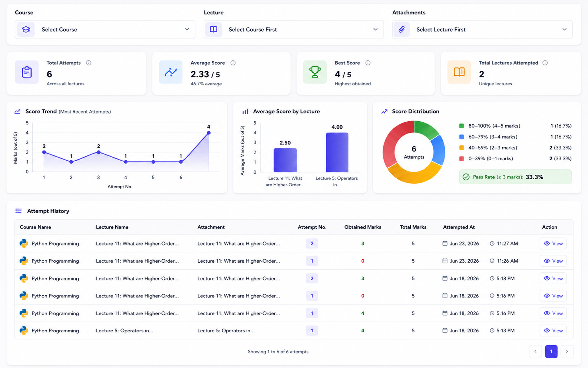Click the list icon beside Attempt History
The image size is (588, 368).
click(x=19, y=211)
